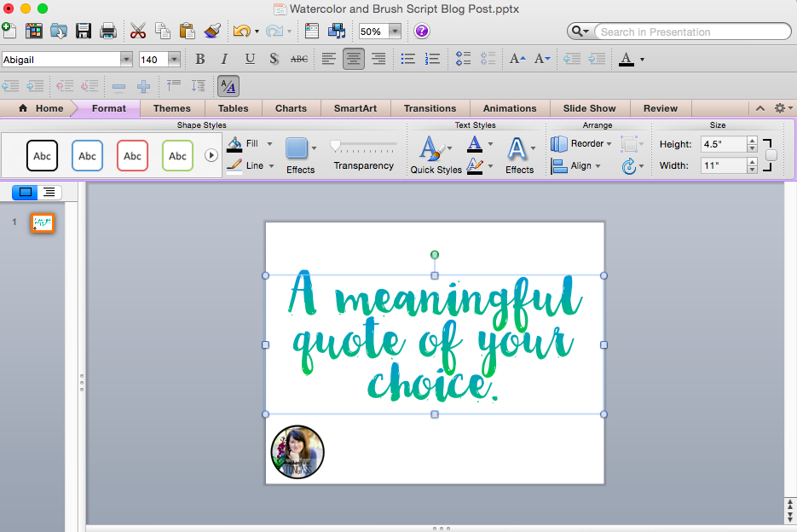Open the SmartArt tab
Image resolution: width=797 pixels, height=532 pixels.
(x=355, y=108)
